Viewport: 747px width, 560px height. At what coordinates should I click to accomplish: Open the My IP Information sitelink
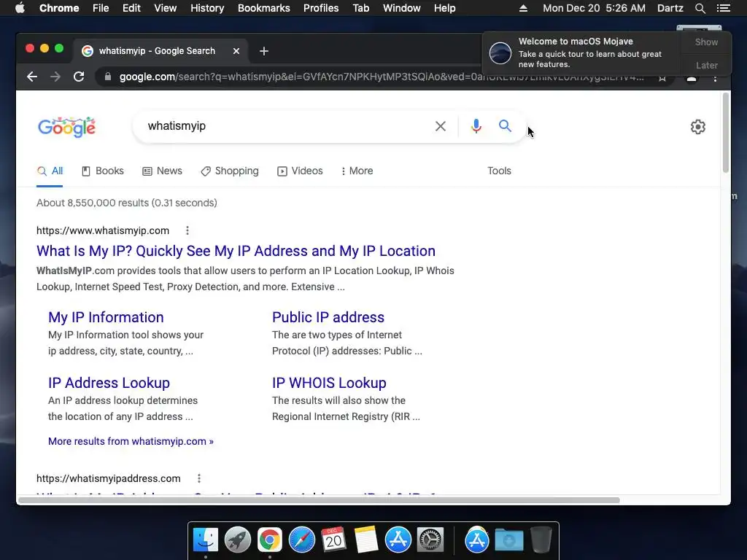106,317
